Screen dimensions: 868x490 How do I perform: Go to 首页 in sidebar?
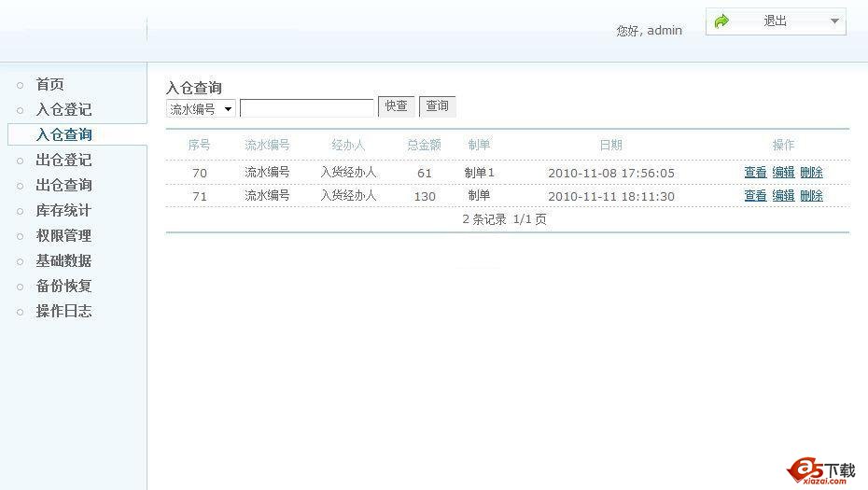point(49,85)
